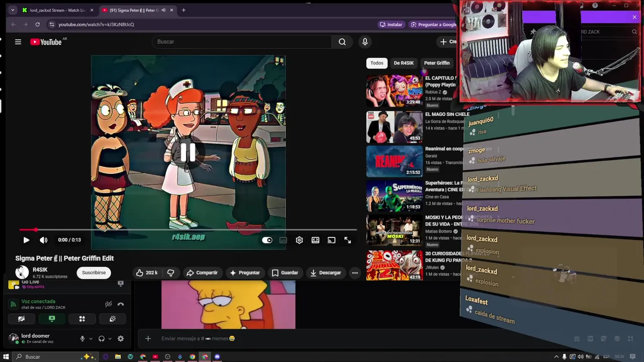Open the Compartir share dialog
Screen dimensions: 644x362
202,273
